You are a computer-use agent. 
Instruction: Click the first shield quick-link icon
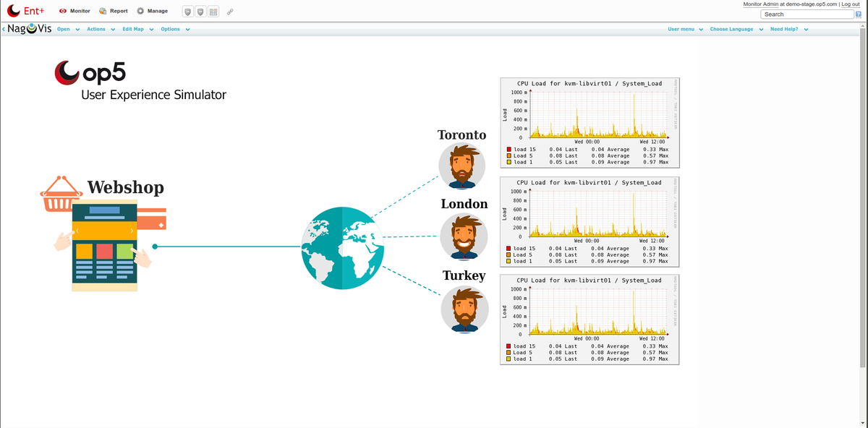[x=187, y=12]
